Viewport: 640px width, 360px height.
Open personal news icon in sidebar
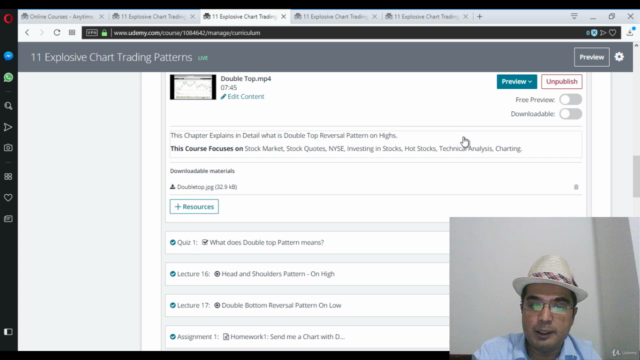coord(8,219)
